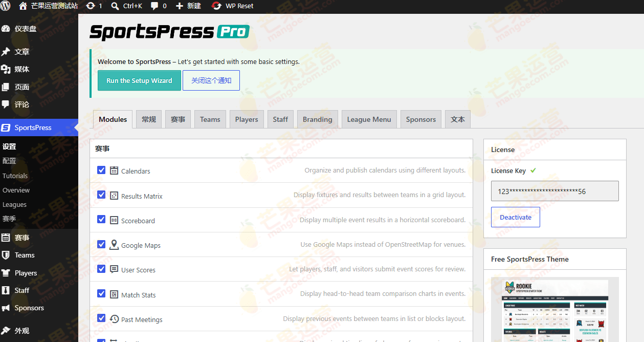644x342 pixels.
Task: Open the 文本 tab
Action: point(458,119)
